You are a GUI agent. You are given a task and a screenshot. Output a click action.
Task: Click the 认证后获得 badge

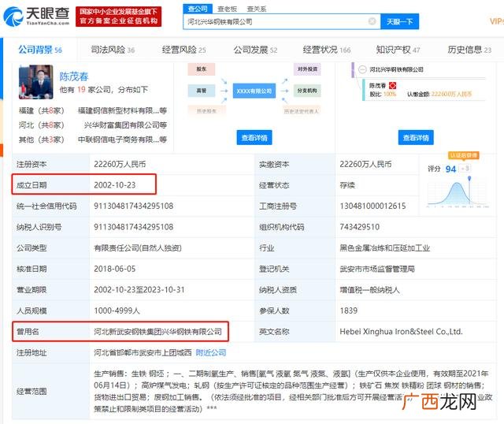pos(463,156)
